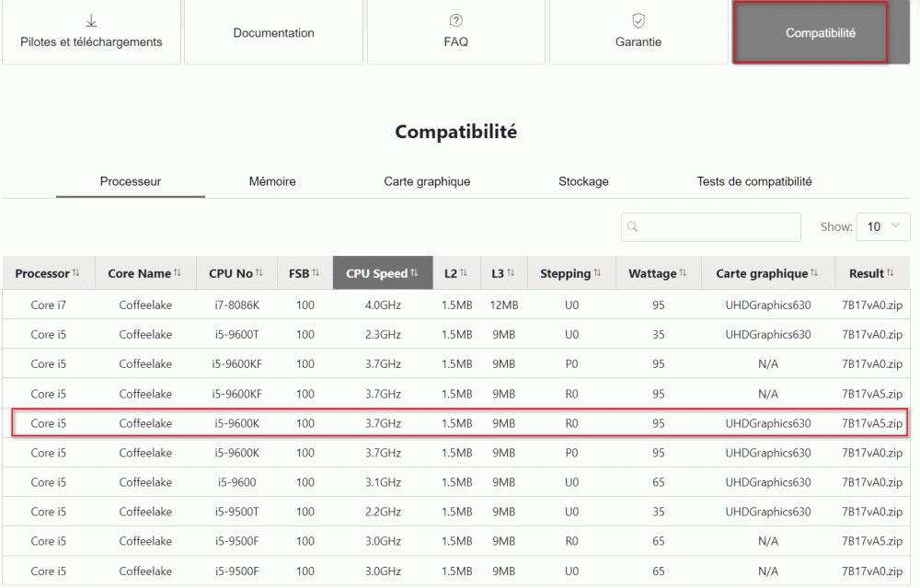The image size is (920, 588).
Task: Click the Documentation button
Action: pos(273,33)
